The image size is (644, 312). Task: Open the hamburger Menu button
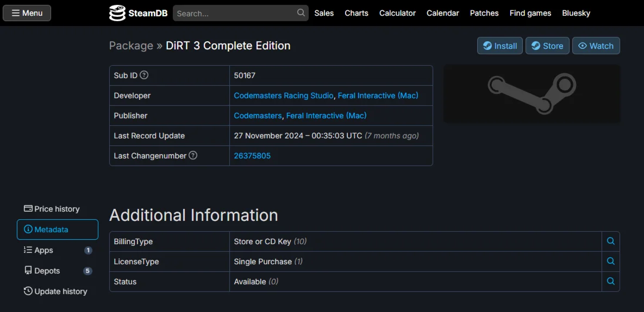pyautogui.click(x=27, y=13)
